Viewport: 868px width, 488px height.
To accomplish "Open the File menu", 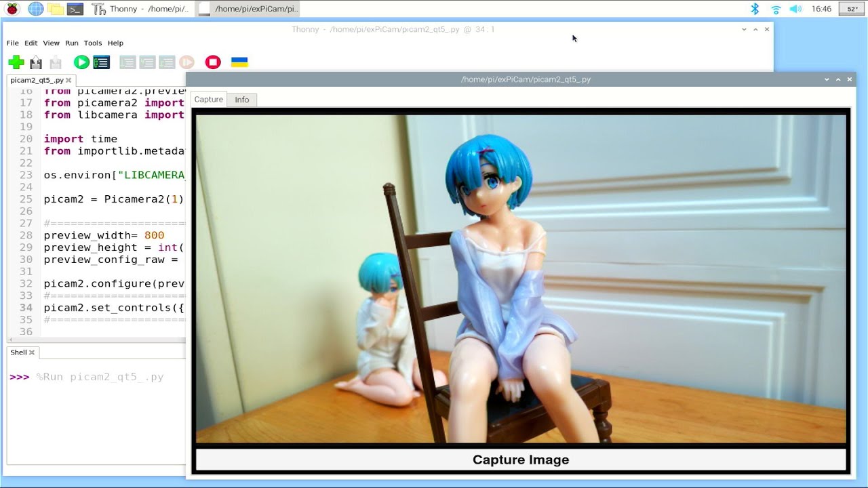I will pyautogui.click(x=13, y=43).
